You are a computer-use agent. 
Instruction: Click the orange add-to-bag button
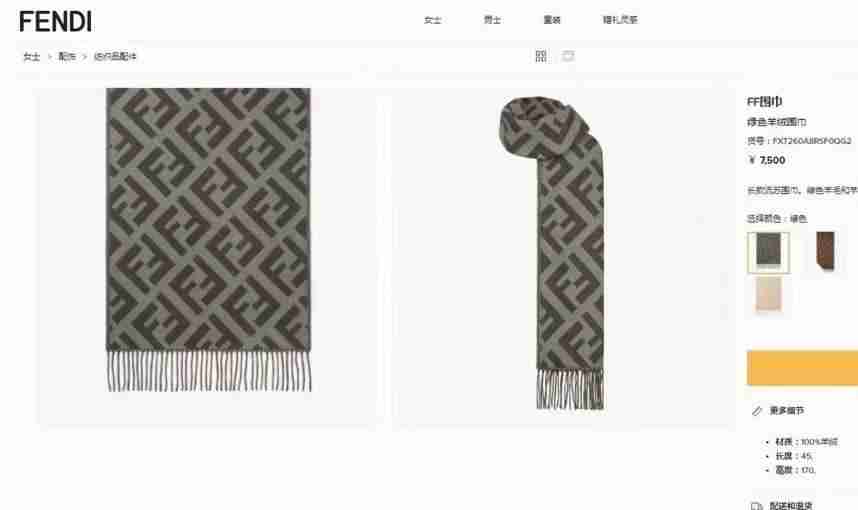(x=802, y=368)
